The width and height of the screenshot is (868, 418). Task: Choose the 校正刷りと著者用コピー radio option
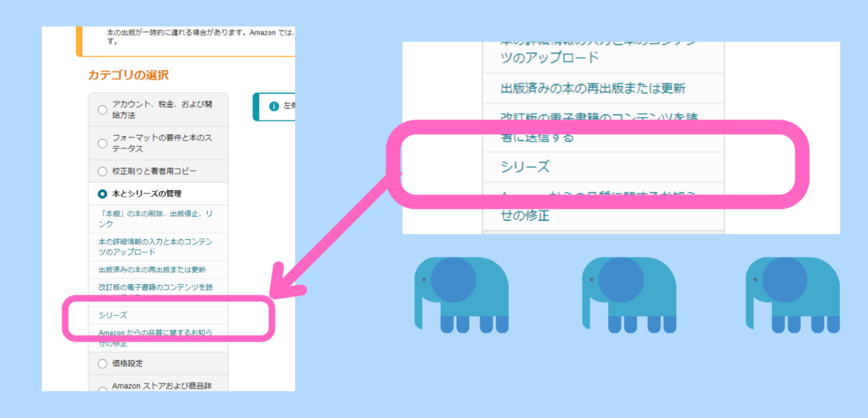click(102, 171)
